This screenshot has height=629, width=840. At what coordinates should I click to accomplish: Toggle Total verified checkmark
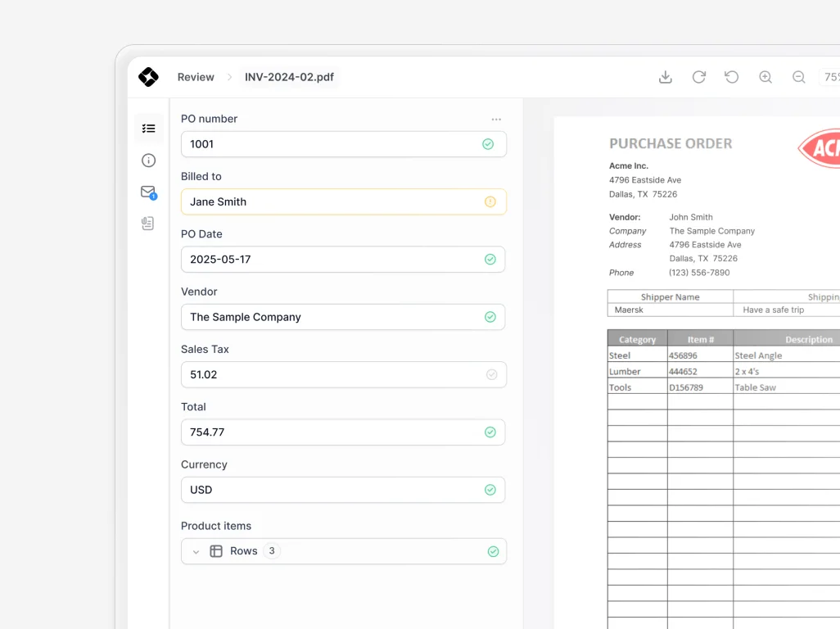490,432
